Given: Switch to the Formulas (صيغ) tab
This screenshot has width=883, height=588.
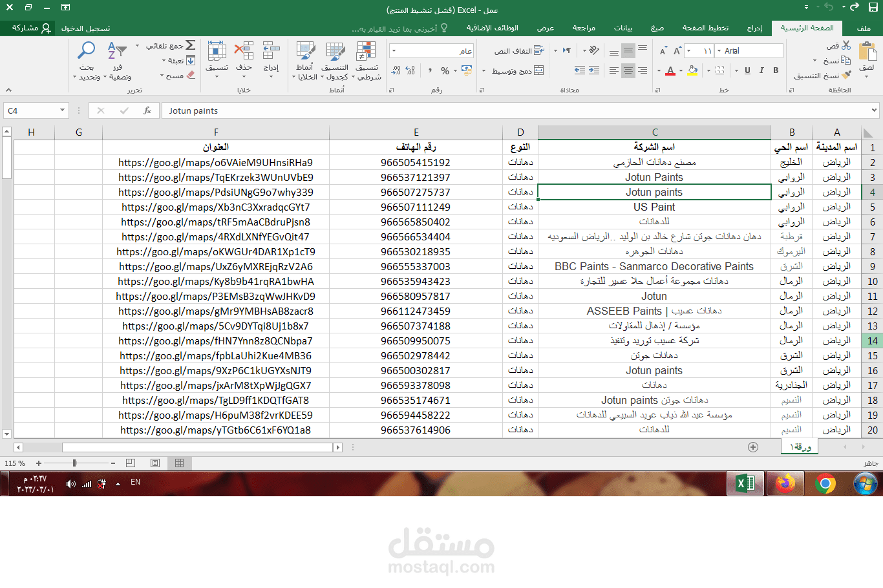Looking at the screenshot, I should pyautogui.click(x=657, y=28).
